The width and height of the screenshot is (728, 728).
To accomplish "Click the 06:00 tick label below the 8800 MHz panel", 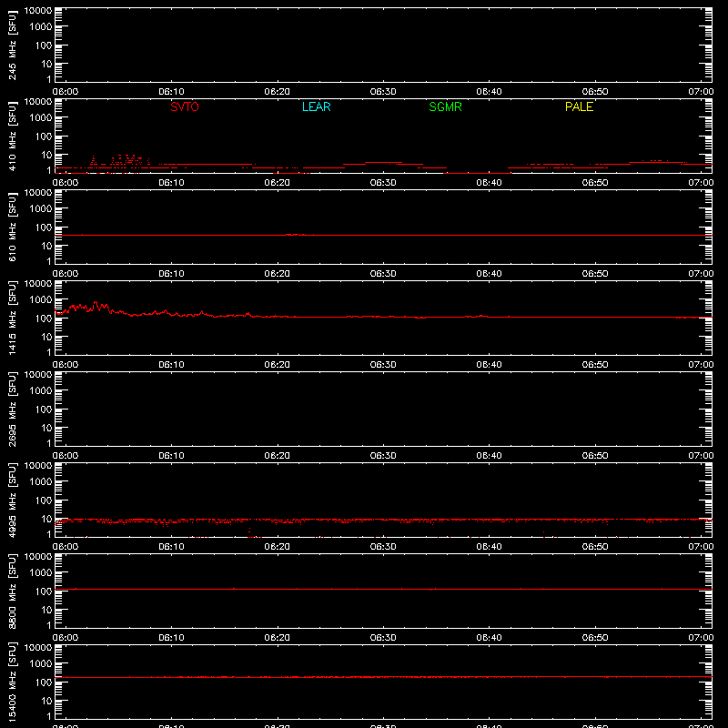I will [66, 638].
